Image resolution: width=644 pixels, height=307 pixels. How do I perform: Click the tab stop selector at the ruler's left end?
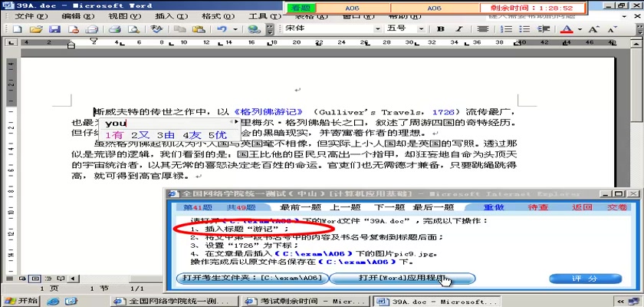tap(11, 42)
